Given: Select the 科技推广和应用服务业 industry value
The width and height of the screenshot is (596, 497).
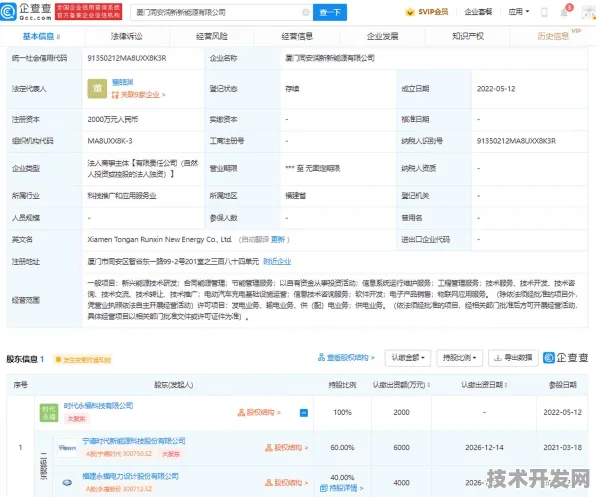Looking at the screenshot, I should (122, 196).
